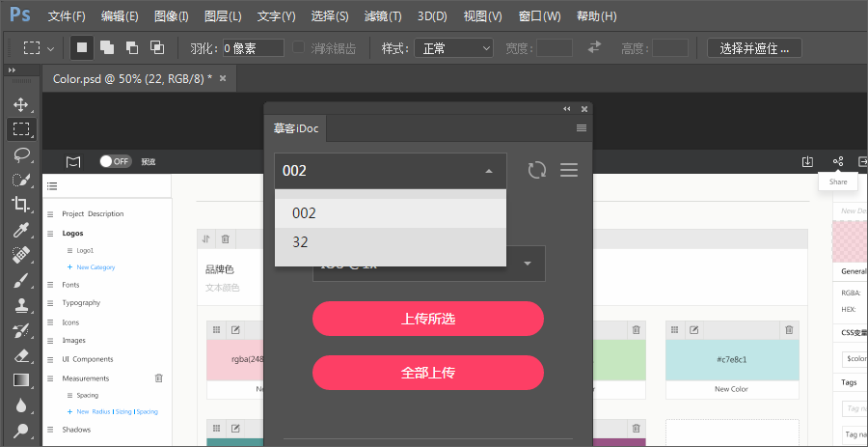Choose 32 from the dropdown list
This screenshot has width=868, height=447.
click(391, 242)
